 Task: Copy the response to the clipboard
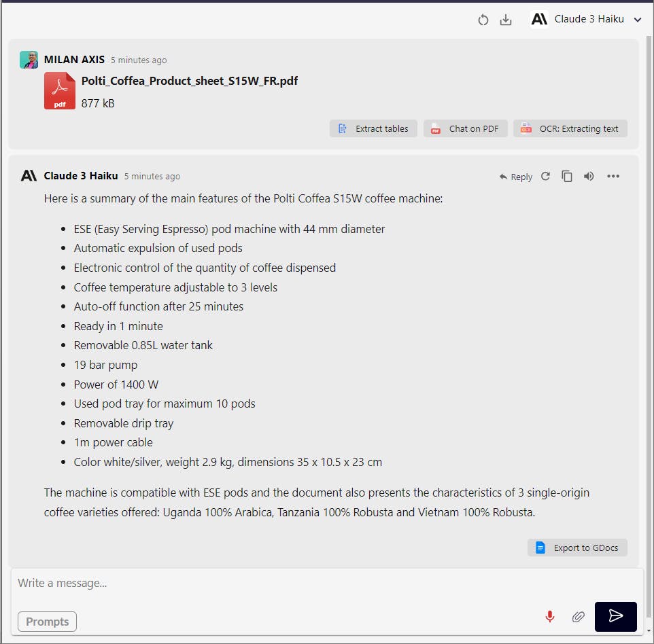(567, 177)
